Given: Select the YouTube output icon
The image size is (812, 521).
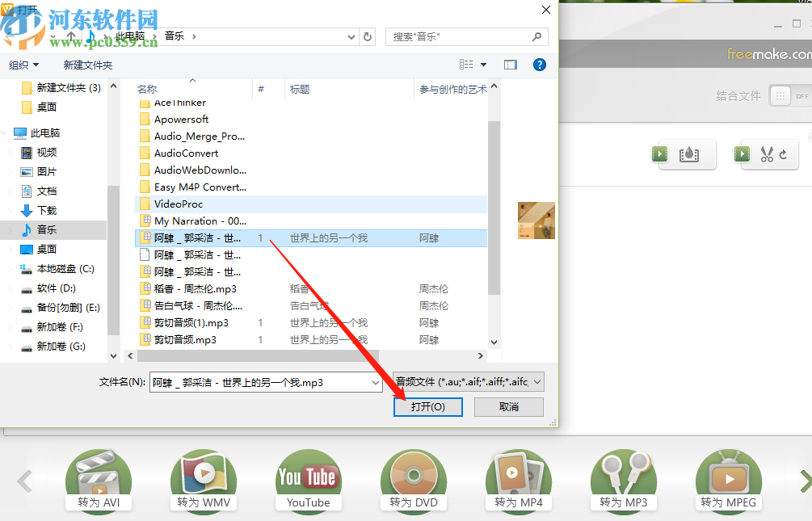Looking at the screenshot, I should coord(309,481).
